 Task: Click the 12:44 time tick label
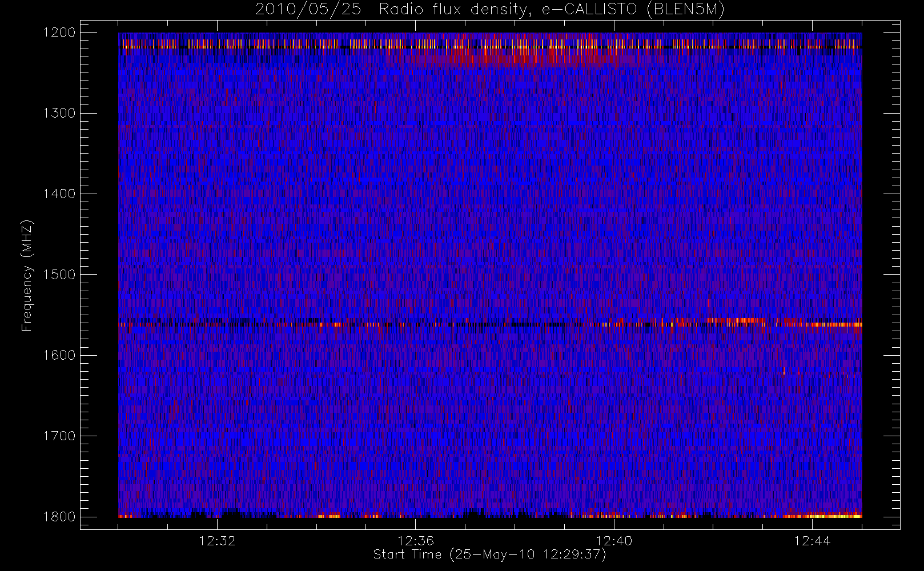(812, 541)
